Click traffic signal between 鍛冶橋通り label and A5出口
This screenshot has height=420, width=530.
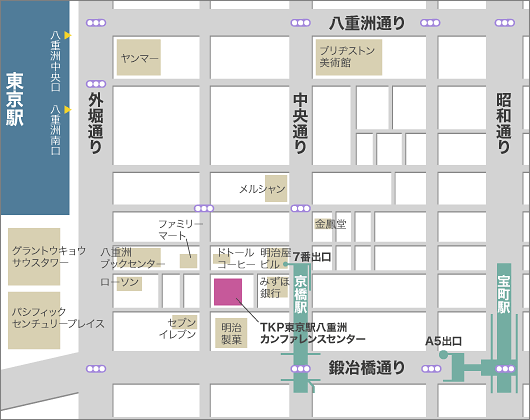tap(431, 368)
